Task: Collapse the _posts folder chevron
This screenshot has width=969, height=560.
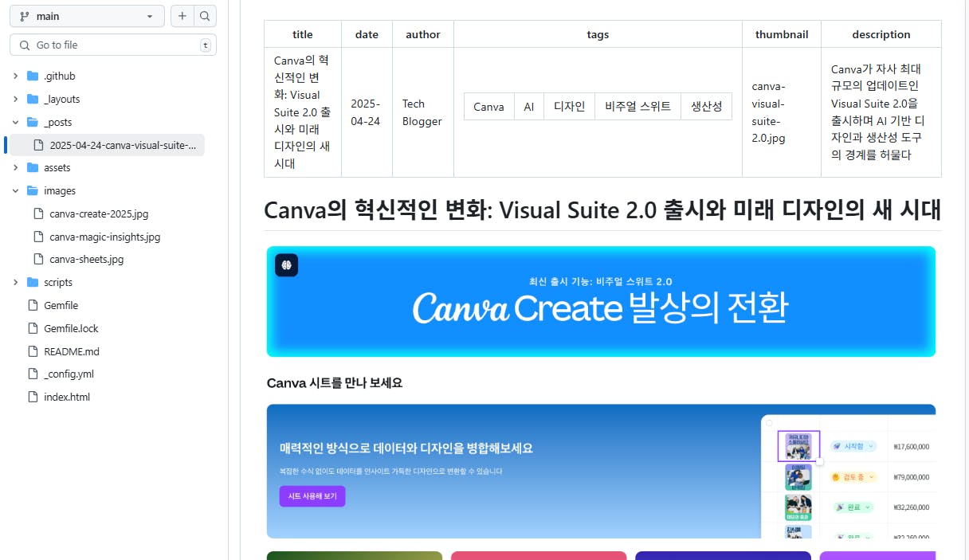Action: 15,123
